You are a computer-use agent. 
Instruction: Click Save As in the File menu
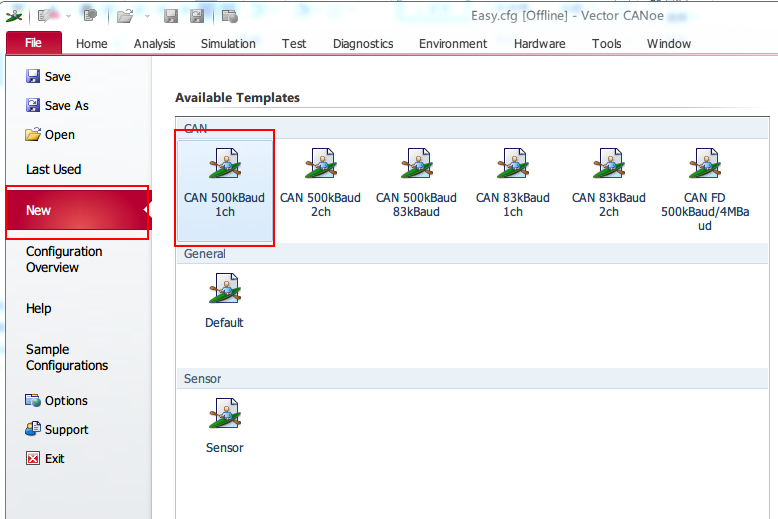pos(66,106)
